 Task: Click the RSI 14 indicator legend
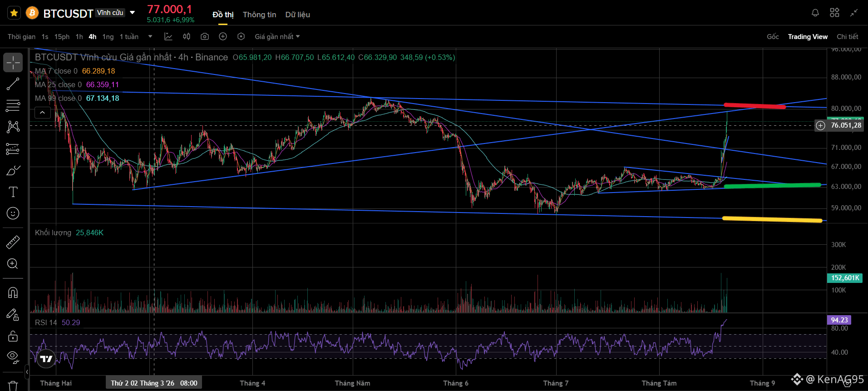(x=57, y=323)
